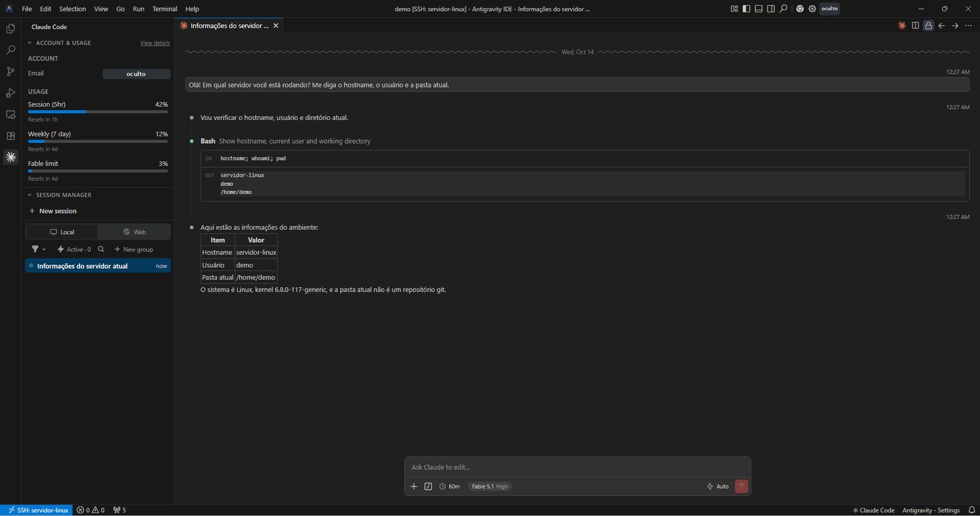Open the Explorer view in activity bar

click(10, 29)
